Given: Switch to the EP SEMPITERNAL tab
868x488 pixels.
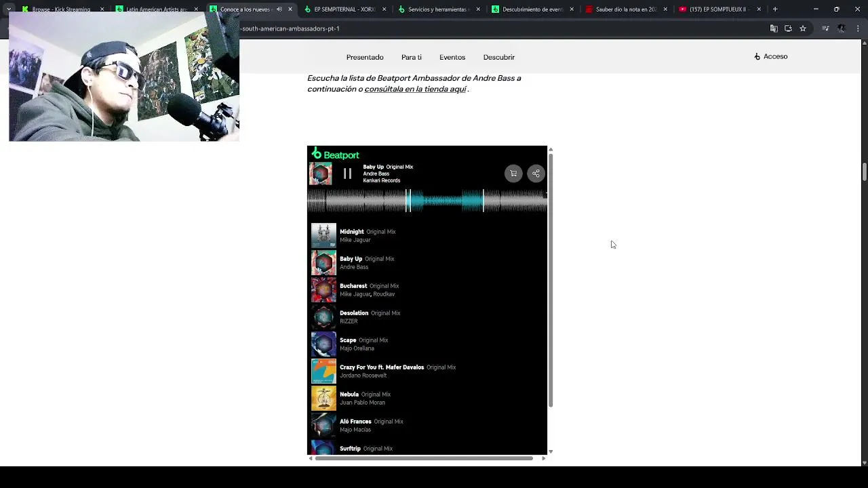Looking at the screenshot, I should tap(344, 9).
